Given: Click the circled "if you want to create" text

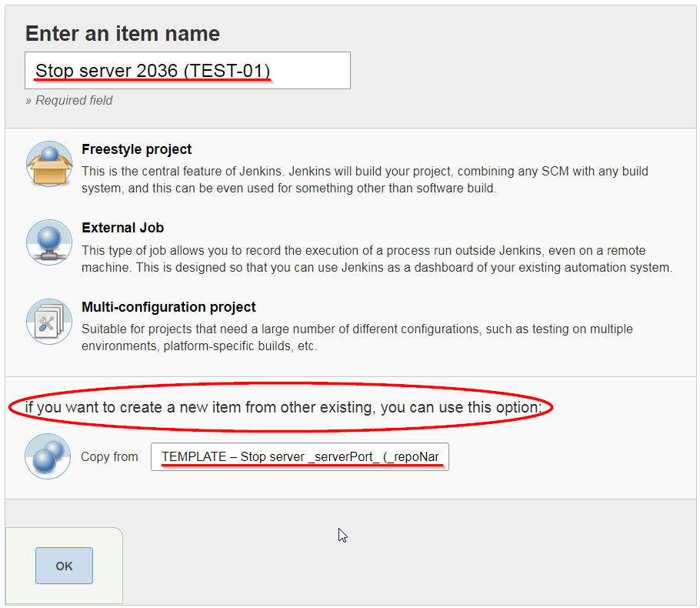Looking at the screenshot, I should coord(282,406).
